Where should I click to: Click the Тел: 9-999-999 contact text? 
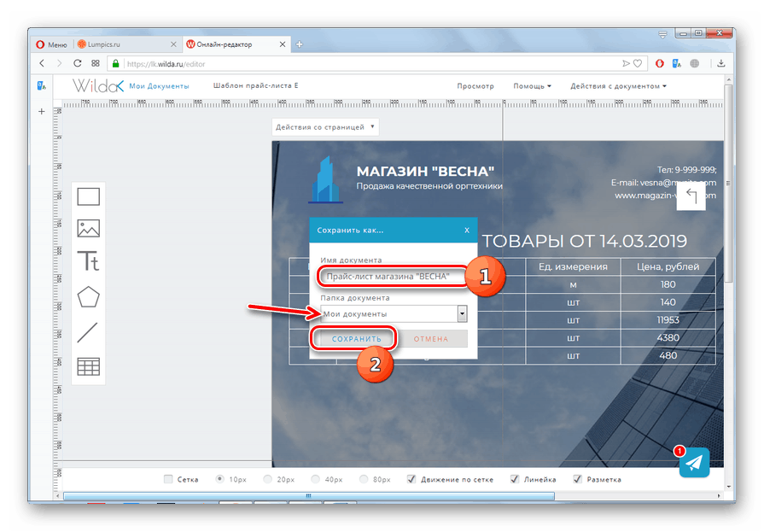(686, 170)
